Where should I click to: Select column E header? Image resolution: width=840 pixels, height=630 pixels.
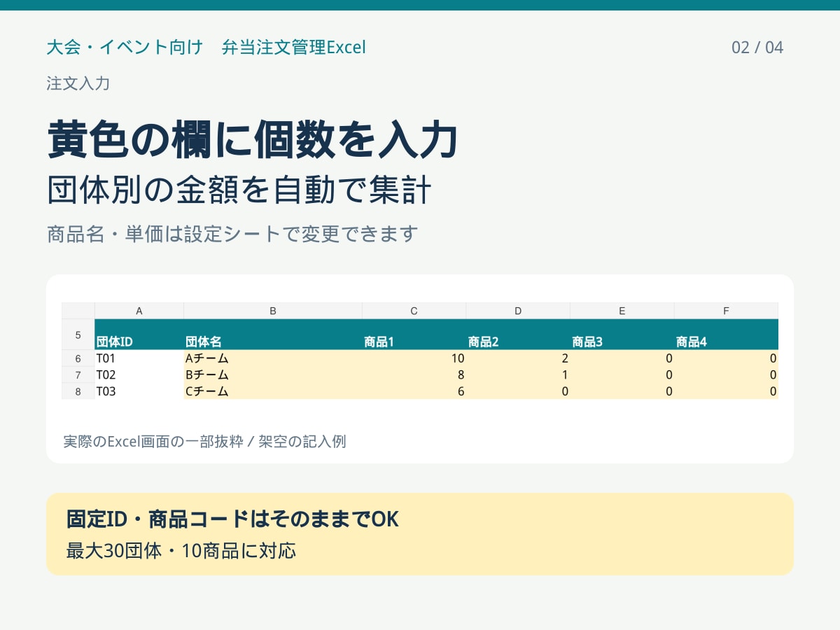(x=622, y=311)
